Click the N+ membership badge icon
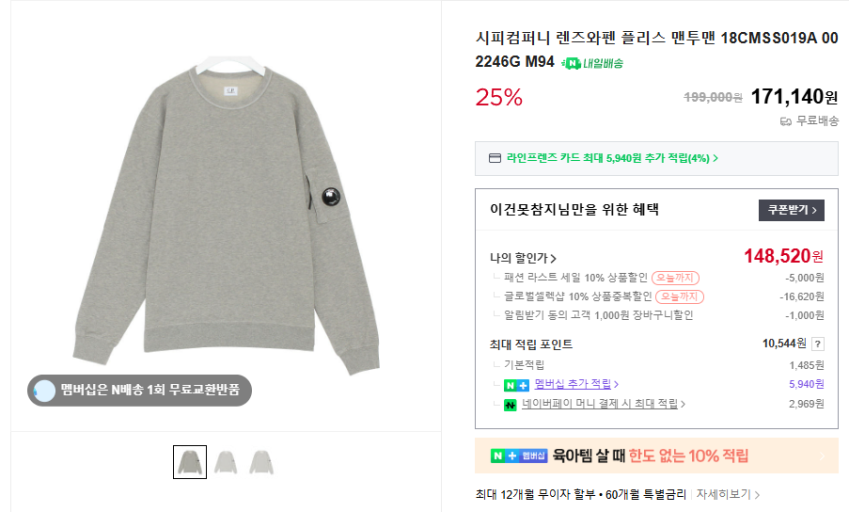 516,384
